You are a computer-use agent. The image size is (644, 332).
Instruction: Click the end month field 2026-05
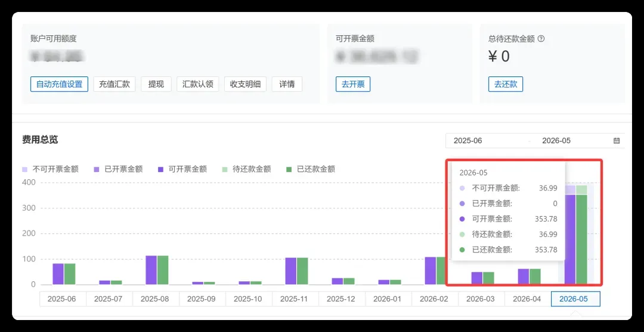(x=556, y=141)
